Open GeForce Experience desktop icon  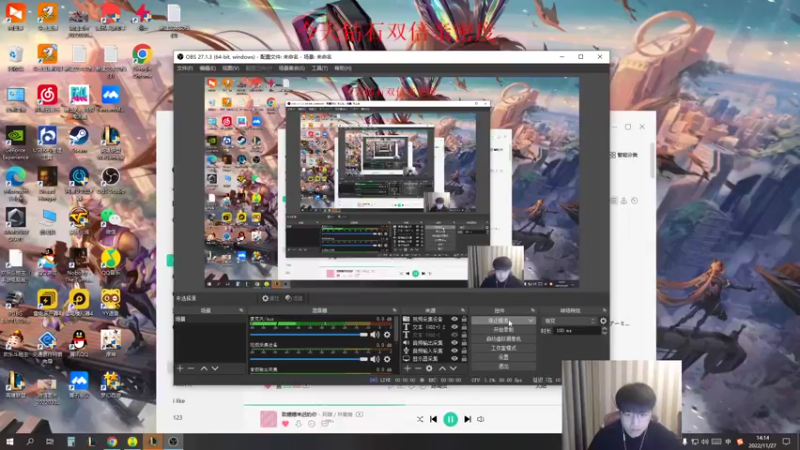click(15, 143)
